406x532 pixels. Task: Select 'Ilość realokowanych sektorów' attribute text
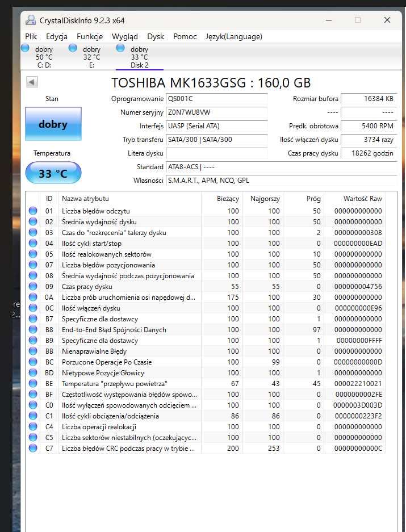(x=107, y=254)
